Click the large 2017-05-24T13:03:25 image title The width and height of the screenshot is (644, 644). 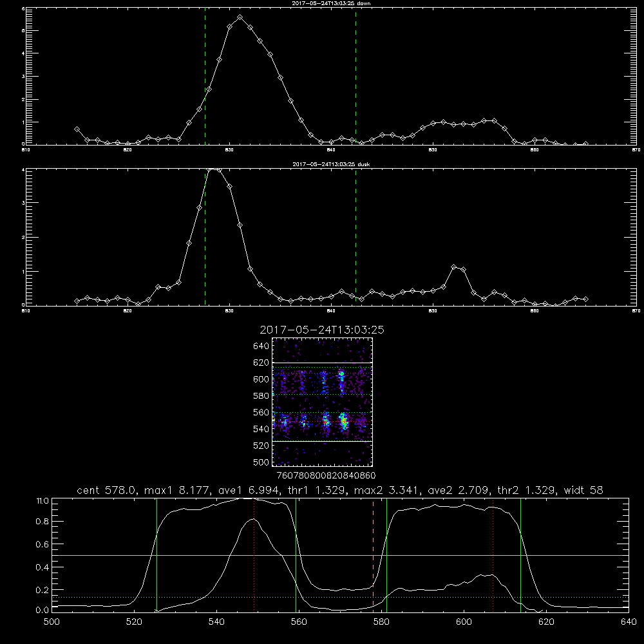[x=322, y=330]
